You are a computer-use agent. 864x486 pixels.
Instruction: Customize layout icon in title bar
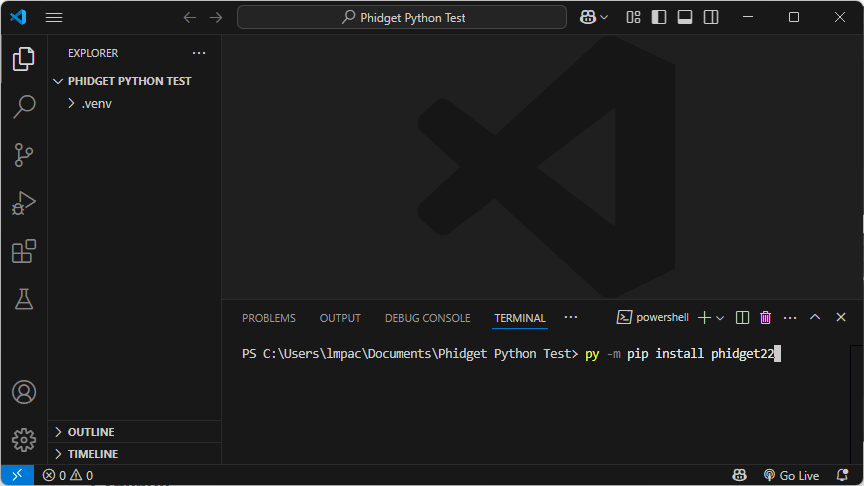[634, 18]
